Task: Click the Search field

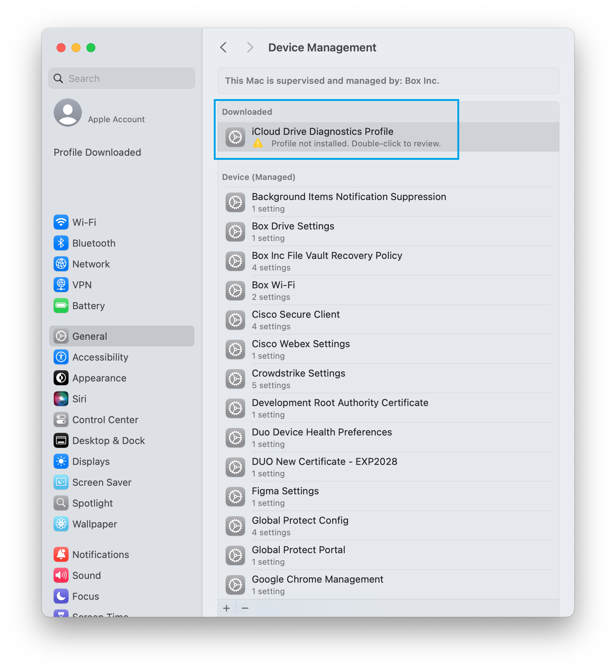Action: tap(122, 79)
